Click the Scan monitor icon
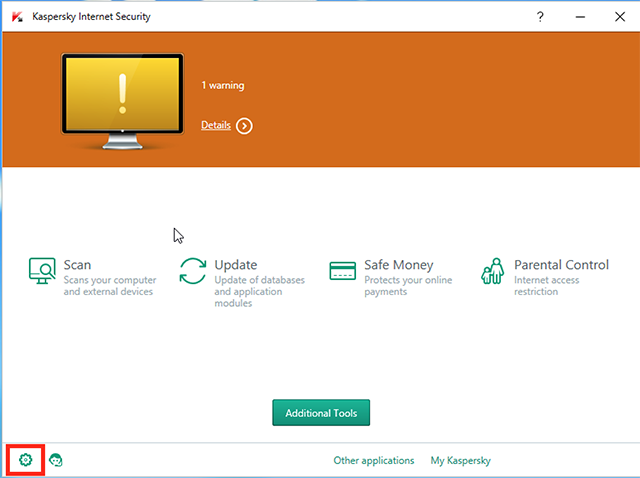This screenshot has height=478, width=640. point(42,271)
